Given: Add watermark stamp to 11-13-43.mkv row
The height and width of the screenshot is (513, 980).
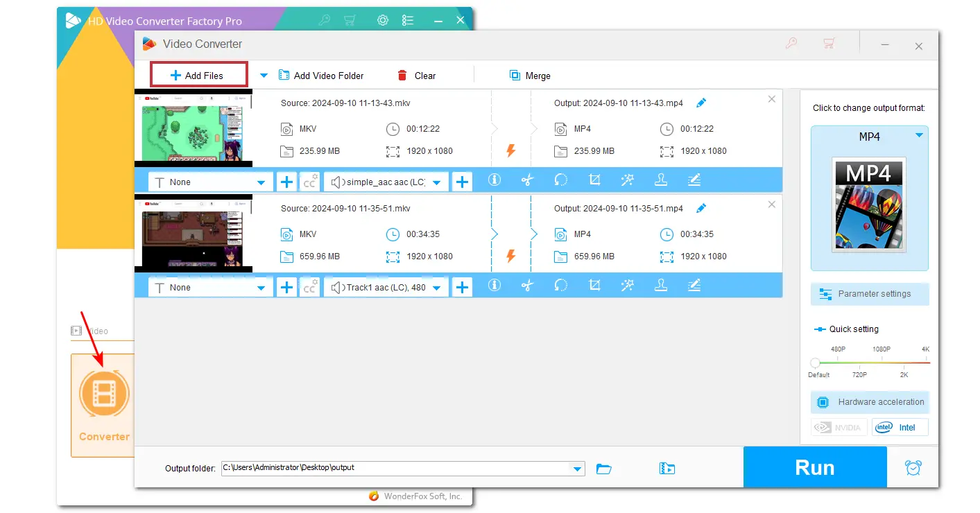Looking at the screenshot, I should [x=661, y=180].
